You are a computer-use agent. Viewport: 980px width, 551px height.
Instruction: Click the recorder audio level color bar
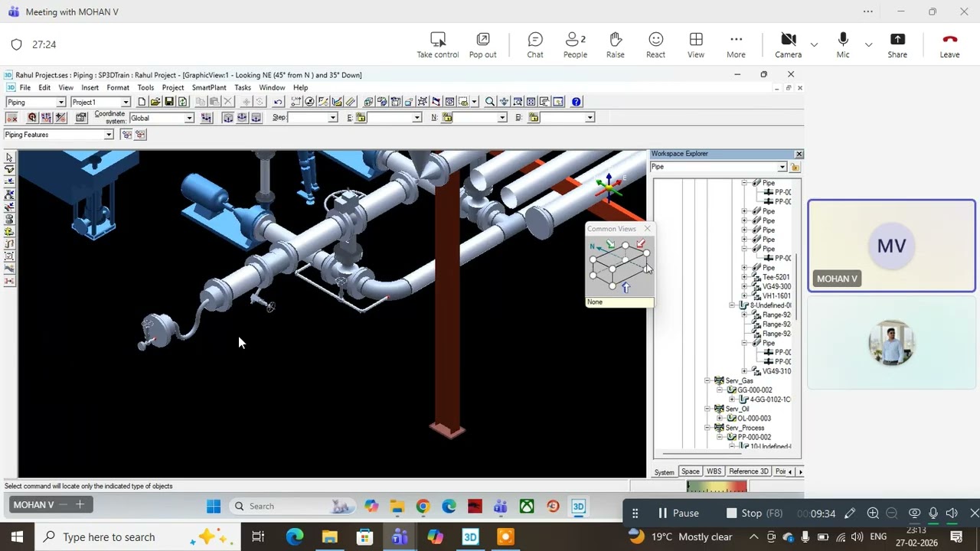(717, 486)
